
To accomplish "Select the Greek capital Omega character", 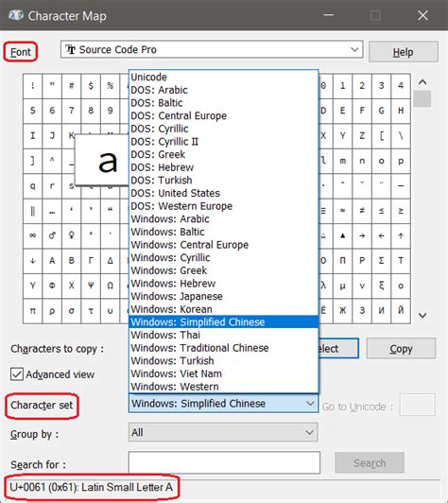I will 110,286.
